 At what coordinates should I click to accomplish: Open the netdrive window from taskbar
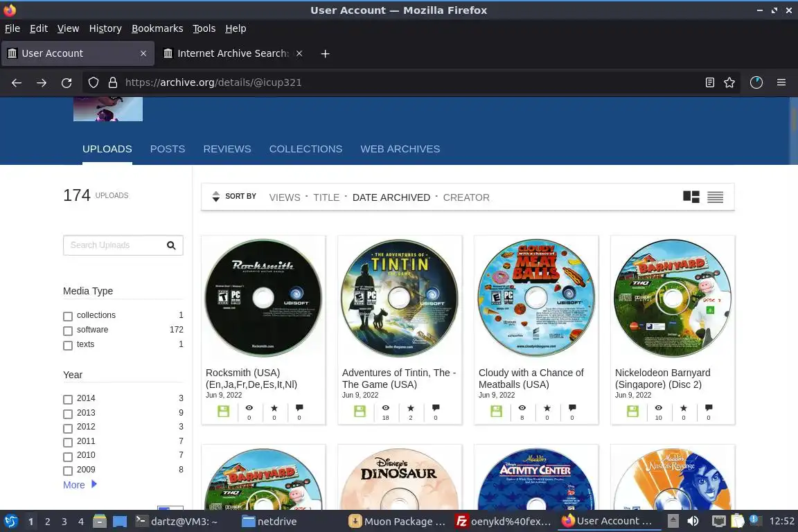(x=269, y=522)
